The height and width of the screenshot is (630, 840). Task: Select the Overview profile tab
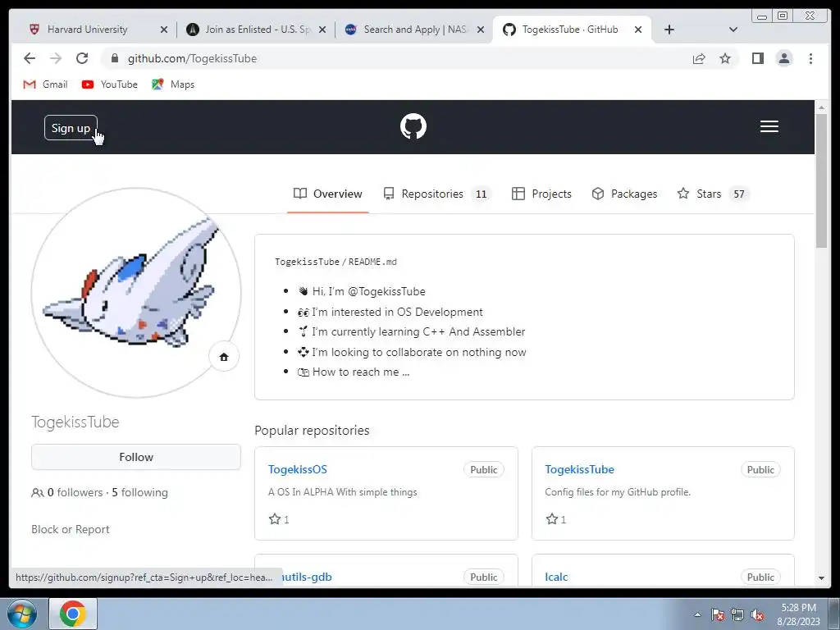pos(328,194)
